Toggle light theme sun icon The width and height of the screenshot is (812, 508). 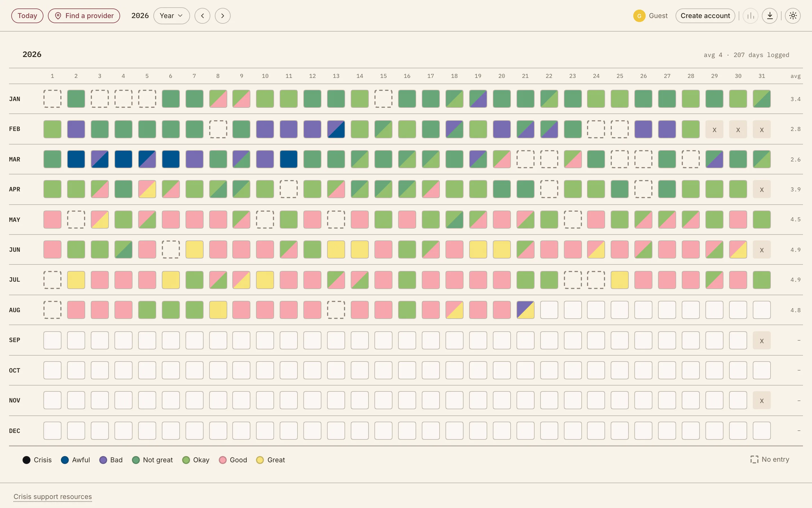tap(793, 16)
